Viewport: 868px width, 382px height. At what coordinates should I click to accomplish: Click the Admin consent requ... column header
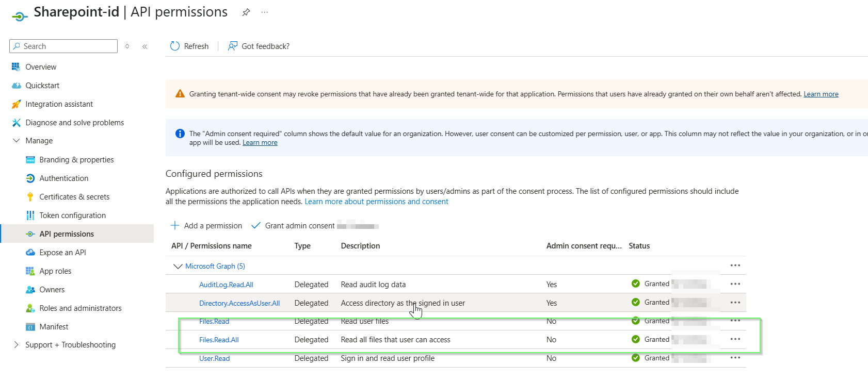[x=584, y=246]
